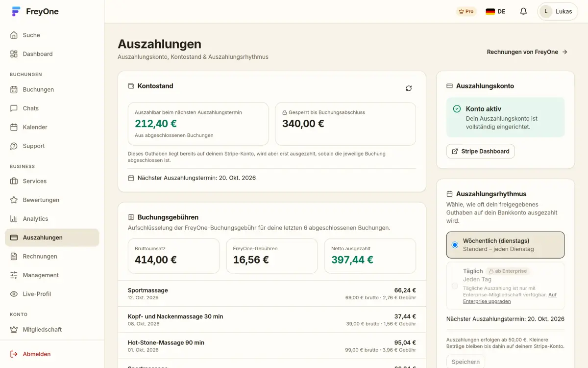
Task: Select the Hot-Stone-Massage 90 min row
Action: [272, 346]
